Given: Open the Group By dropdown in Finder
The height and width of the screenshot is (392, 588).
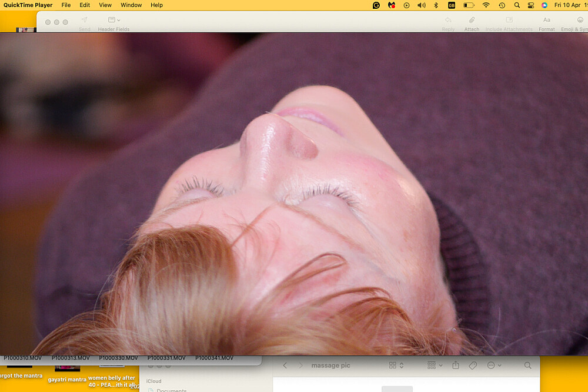Looking at the screenshot, I should tap(435, 366).
